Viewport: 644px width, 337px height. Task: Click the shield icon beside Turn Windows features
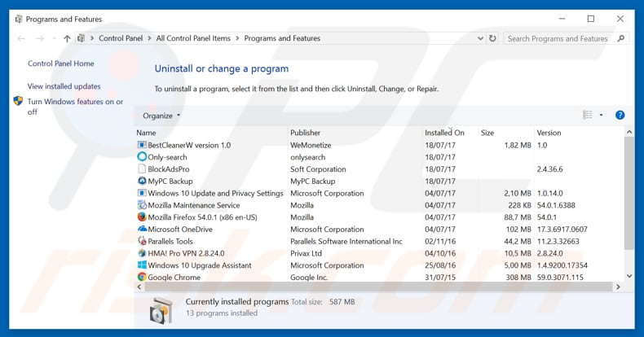[18, 101]
